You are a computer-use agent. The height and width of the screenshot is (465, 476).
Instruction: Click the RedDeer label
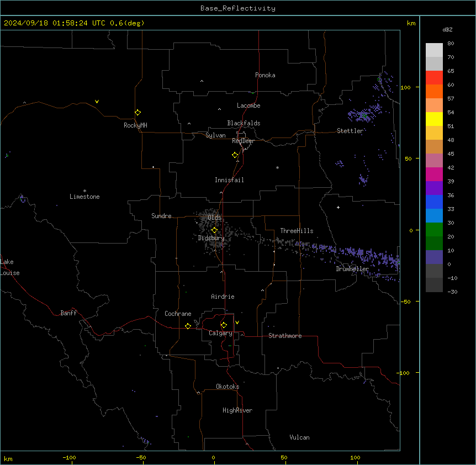[243, 141]
